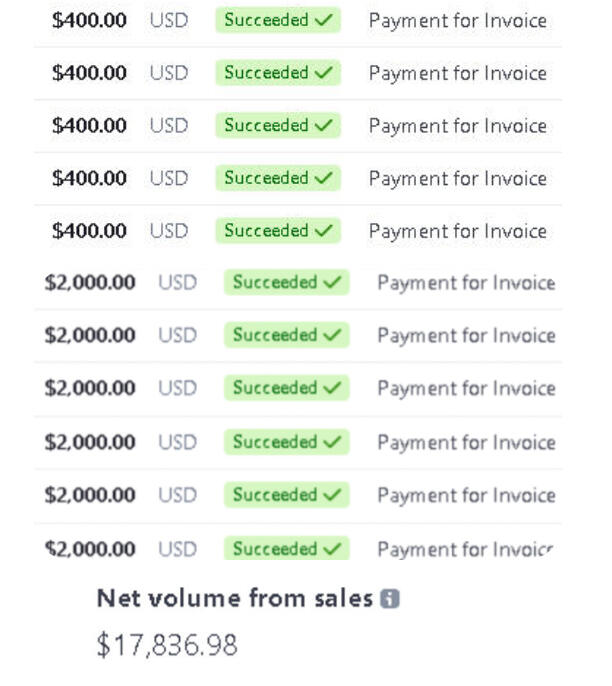This screenshot has width=612, height=686.
Task: Click the checkmark icon in the first $2,000.00 row
Action: (x=332, y=283)
